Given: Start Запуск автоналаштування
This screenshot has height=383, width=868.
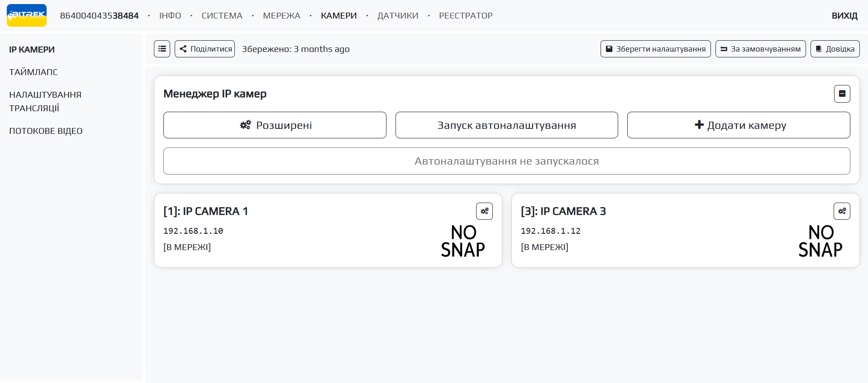Looking at the screenshot, I should click(x=506, y=125).
